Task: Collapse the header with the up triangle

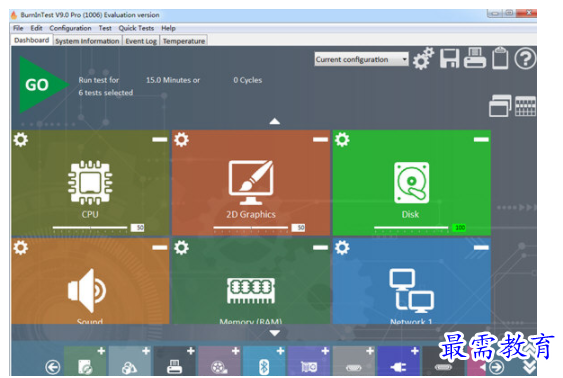Action: coord(275,121)
